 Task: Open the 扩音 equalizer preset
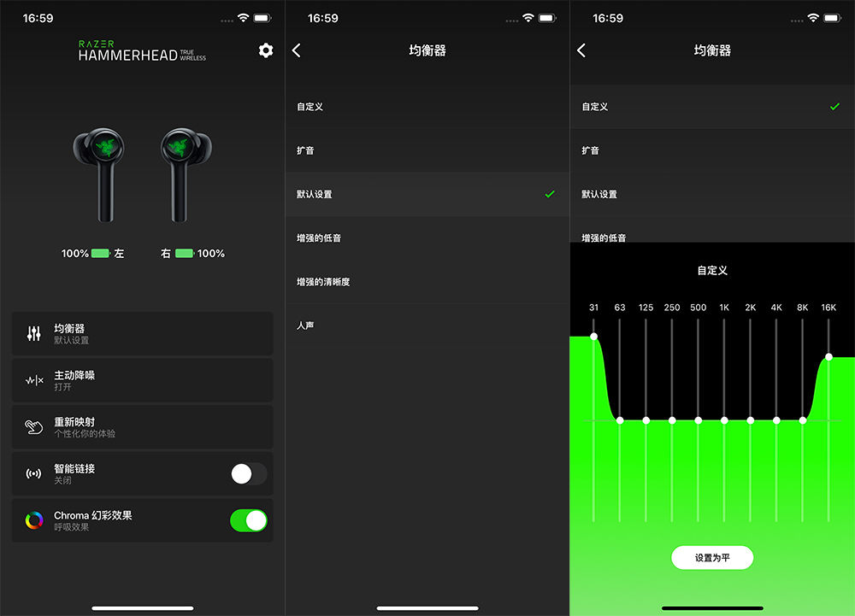coord(427,150)
